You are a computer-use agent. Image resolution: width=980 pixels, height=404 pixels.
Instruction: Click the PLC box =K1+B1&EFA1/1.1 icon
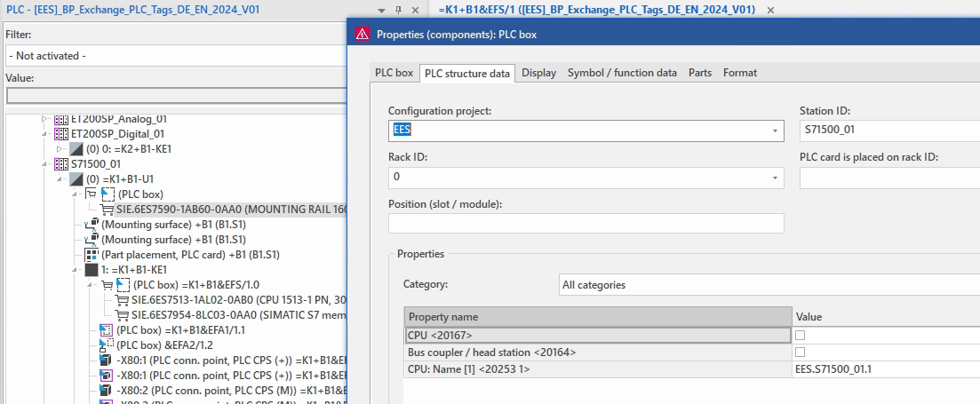pyautogui.click(x=107, y=329)
